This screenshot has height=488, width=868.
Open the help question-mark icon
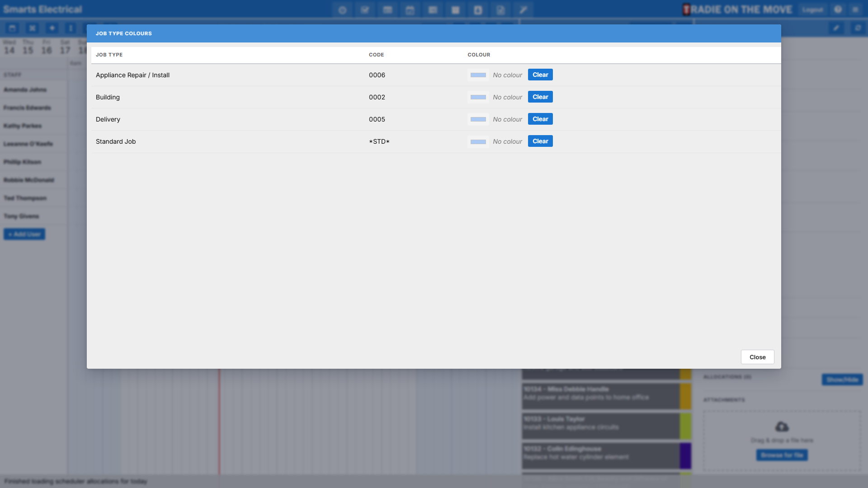pos(838,9)
